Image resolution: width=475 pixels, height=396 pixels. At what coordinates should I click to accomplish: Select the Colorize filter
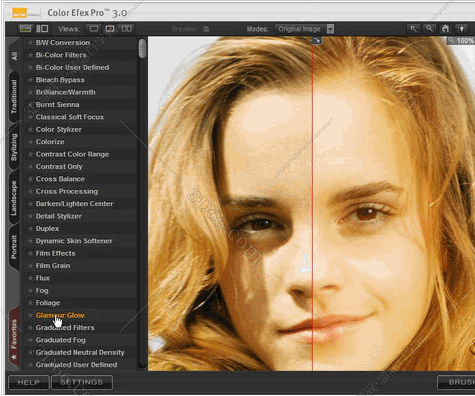[80, 142]
